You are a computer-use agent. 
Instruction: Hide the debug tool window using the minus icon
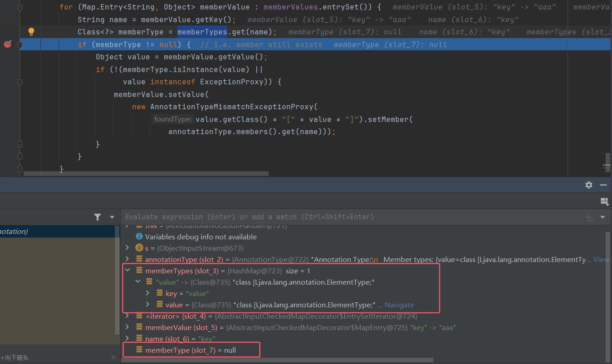(x=603, y=185)
